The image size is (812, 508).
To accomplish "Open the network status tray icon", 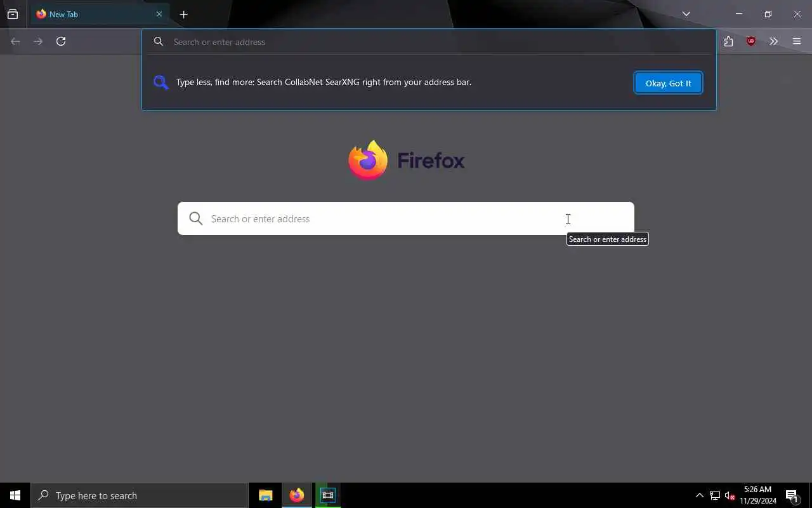I will pyautogui.click(x=715, y=495).
